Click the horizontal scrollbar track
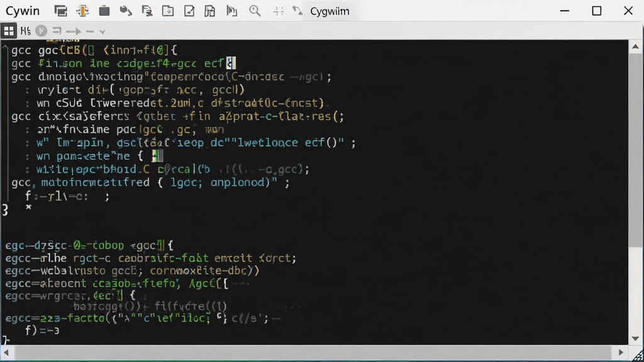Screen dimensions: 644x362 pos(313,352)
